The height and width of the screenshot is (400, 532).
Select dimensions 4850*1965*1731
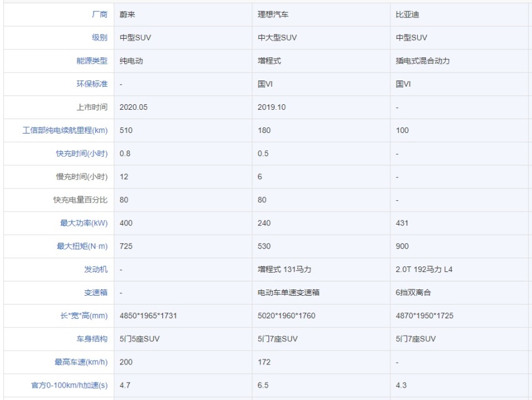tap(148, 316)
